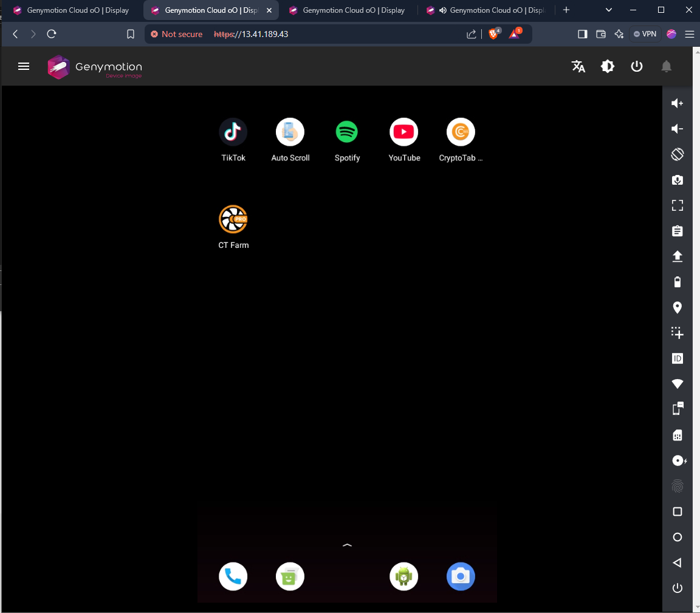Tap the Android back triangle button
The width and height of the screenshot is (700, 613).
pyautogui.click(x=678, y=563)
